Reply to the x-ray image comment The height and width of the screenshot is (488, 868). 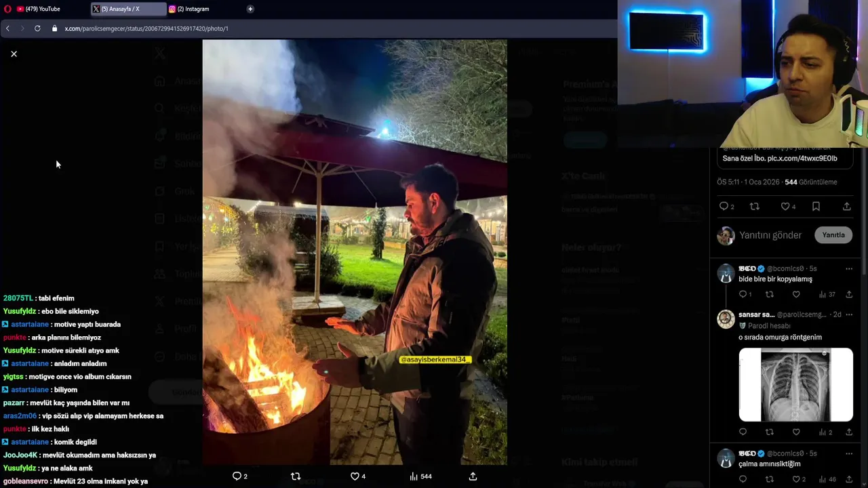pyautogui.click(x=743, y=432)
